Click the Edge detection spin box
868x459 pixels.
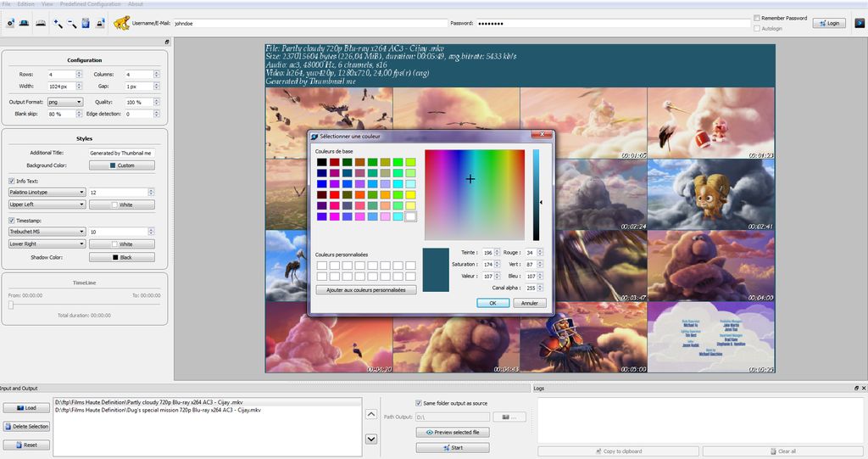pos(142,114)
